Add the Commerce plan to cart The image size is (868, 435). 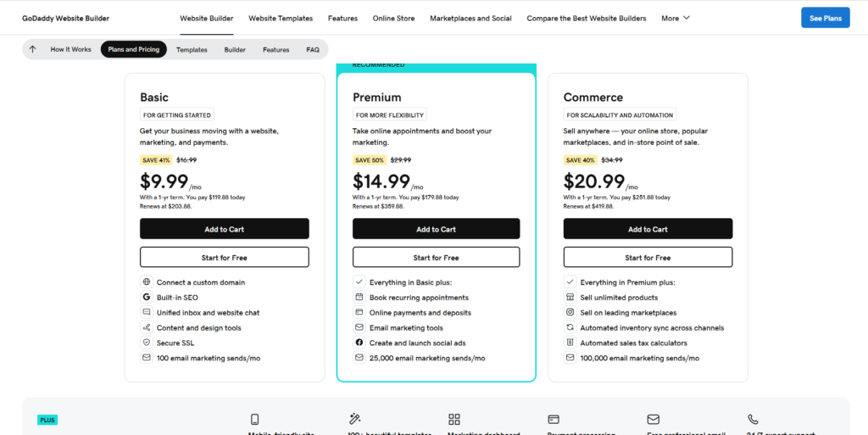648,229
